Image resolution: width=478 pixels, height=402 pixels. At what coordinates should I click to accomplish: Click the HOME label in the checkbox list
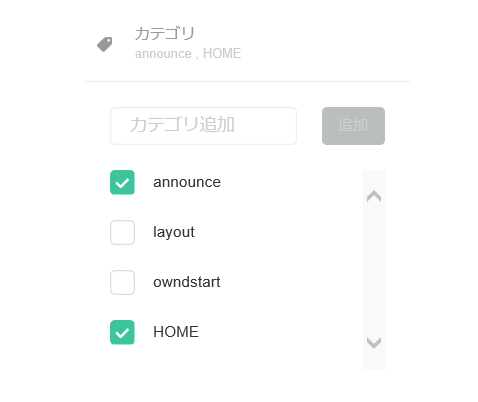176,332
